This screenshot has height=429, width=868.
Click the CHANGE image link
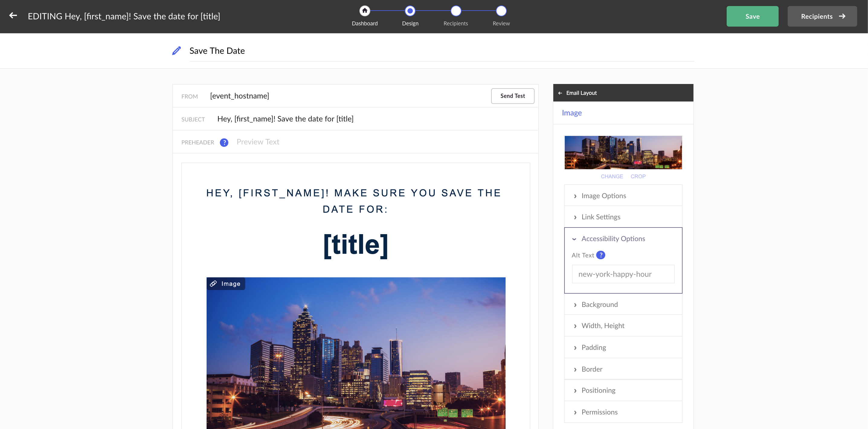coord(612,177)
